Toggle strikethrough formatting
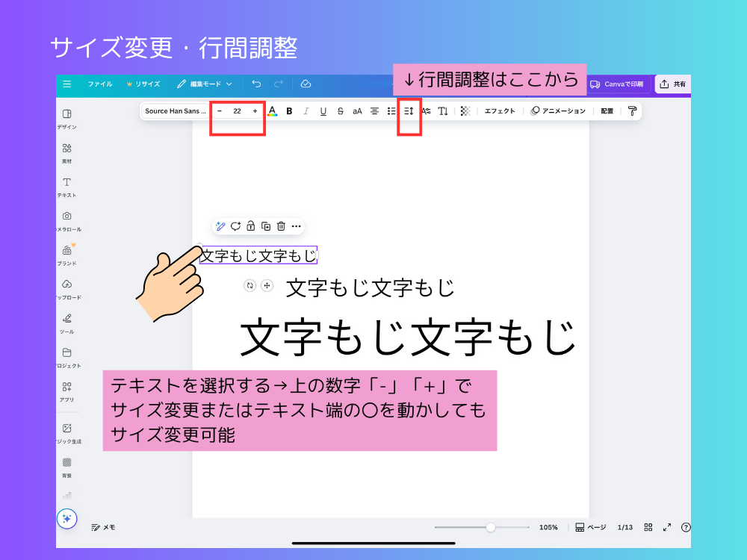747x560 pixels. 341,111
